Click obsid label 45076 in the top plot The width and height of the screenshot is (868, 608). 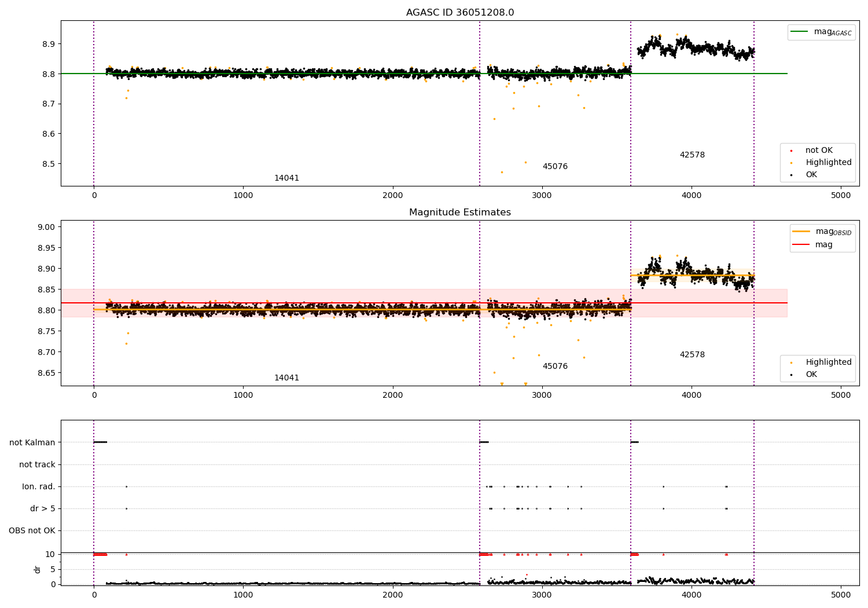point(555,167)
